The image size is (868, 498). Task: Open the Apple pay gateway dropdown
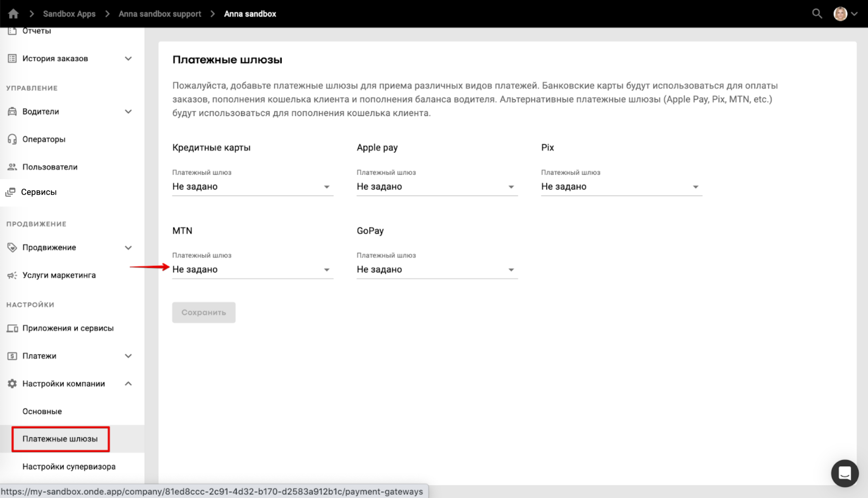click(x=436, y=187)
